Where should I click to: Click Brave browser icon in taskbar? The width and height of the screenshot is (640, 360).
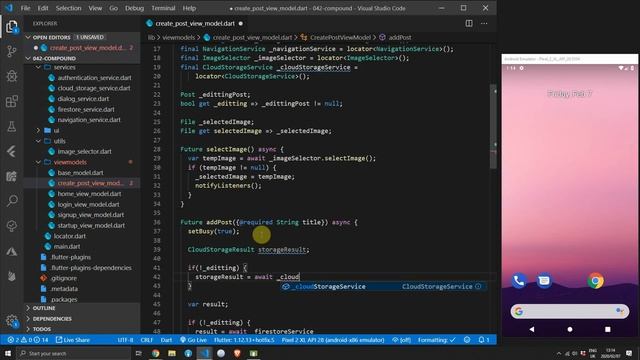237,353
